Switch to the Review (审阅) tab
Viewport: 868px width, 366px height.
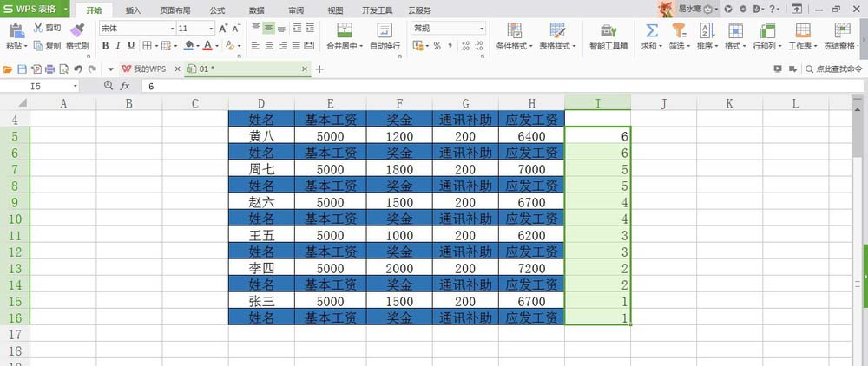click(296, 10)
